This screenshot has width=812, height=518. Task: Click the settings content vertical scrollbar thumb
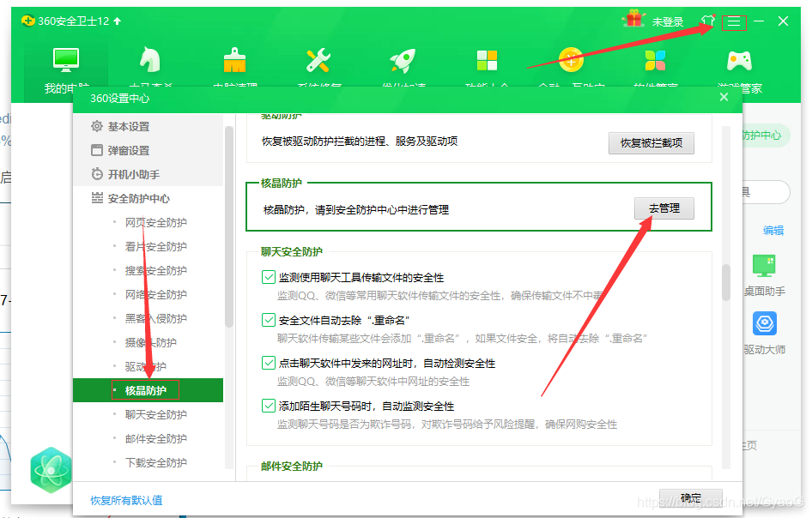[x=726, y=282]
